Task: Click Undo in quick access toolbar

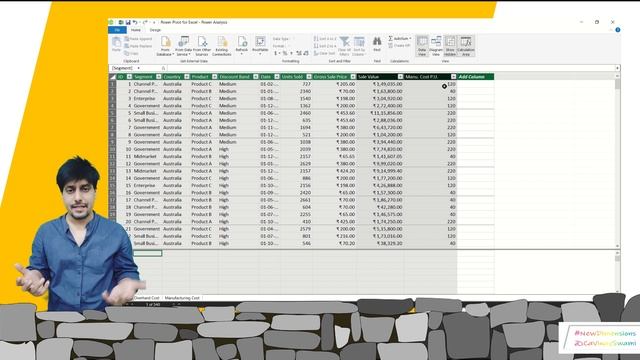Action: pos(135,22)
